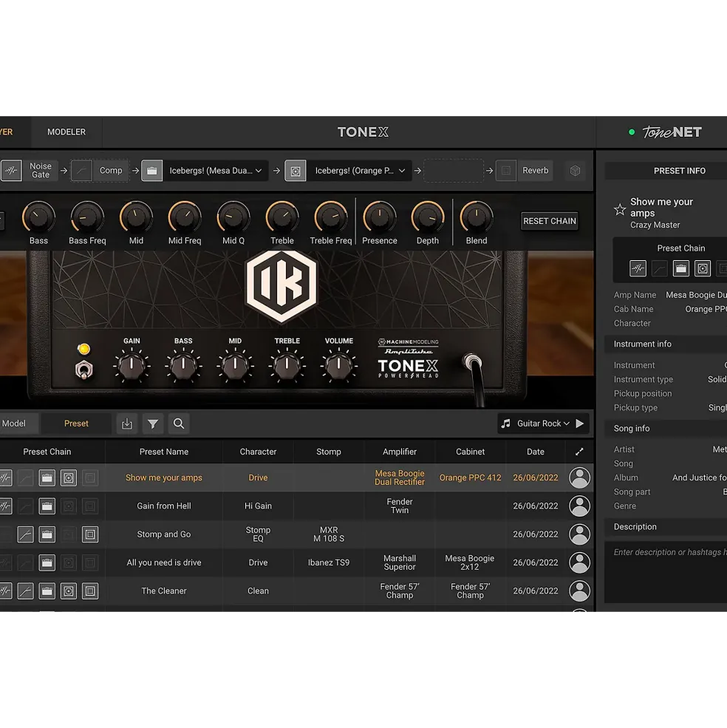Flip the amp power toggle switch

(83, 370)
